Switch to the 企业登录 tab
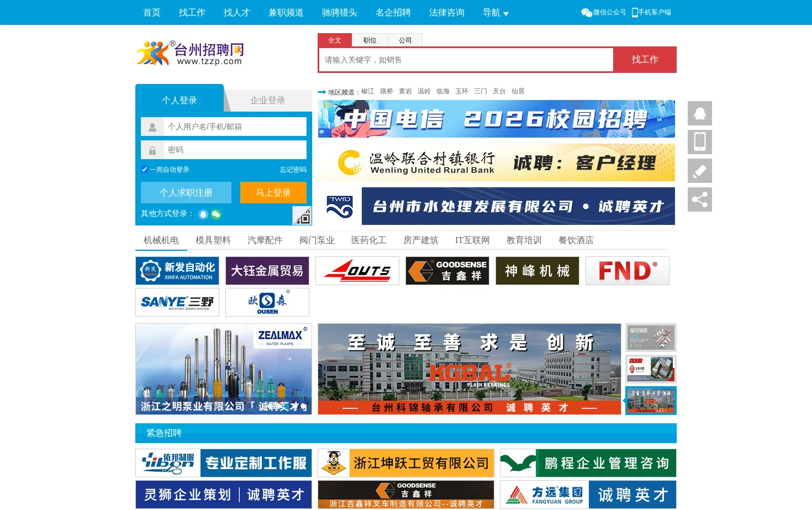The width and height of the screenshot is (812, 510). [268, 101]
